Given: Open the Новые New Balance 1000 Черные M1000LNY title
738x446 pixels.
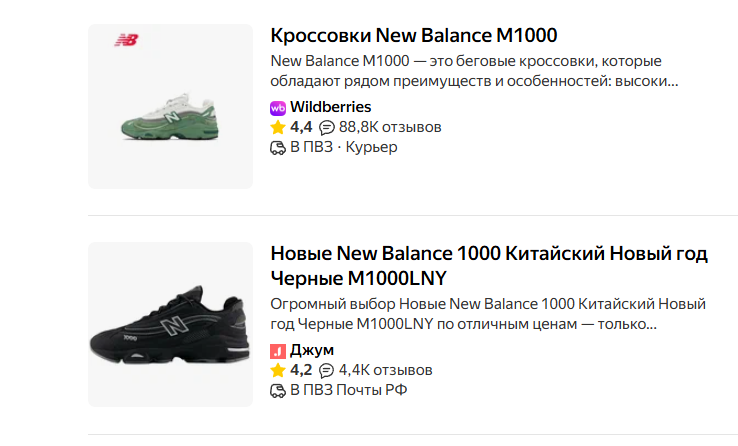Looking at the screenshot, I should (489, 265).
